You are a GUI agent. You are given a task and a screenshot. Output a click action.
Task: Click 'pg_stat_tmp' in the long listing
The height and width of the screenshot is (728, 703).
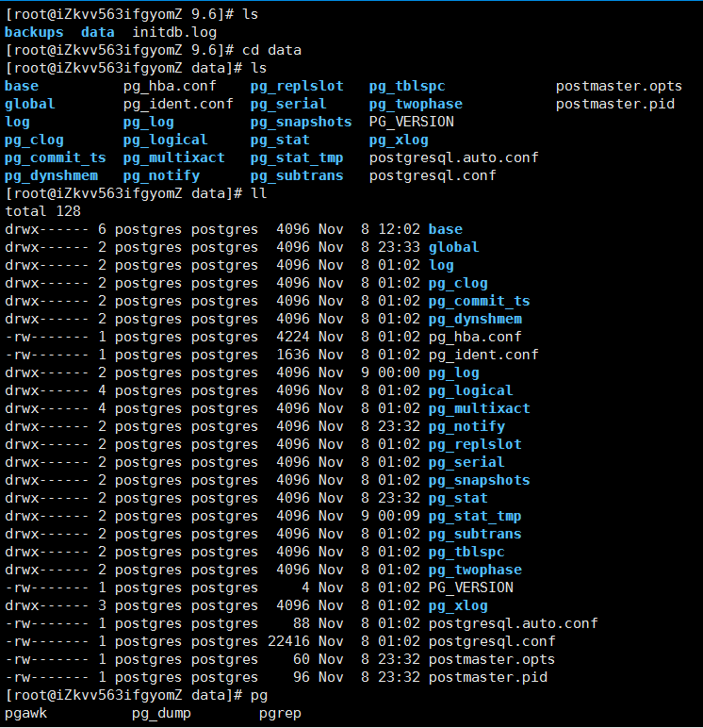tap(475, 516)
